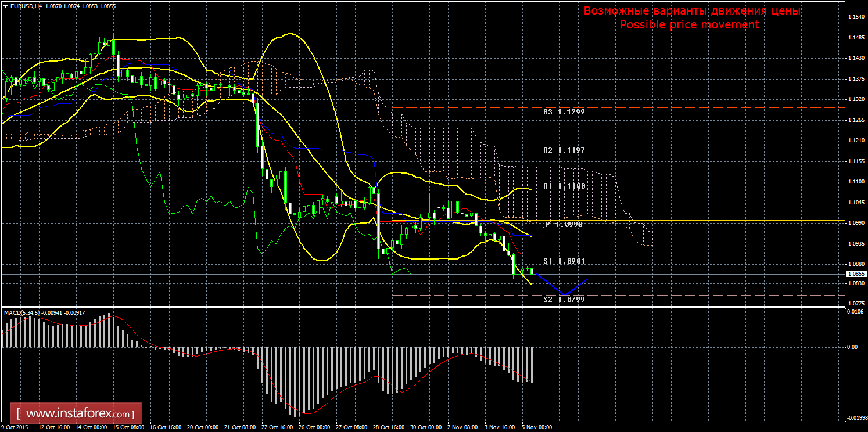Open the www.instaforex.com watermark link
Viewport: 868px width, 432px height.
(x=79, y=414)
